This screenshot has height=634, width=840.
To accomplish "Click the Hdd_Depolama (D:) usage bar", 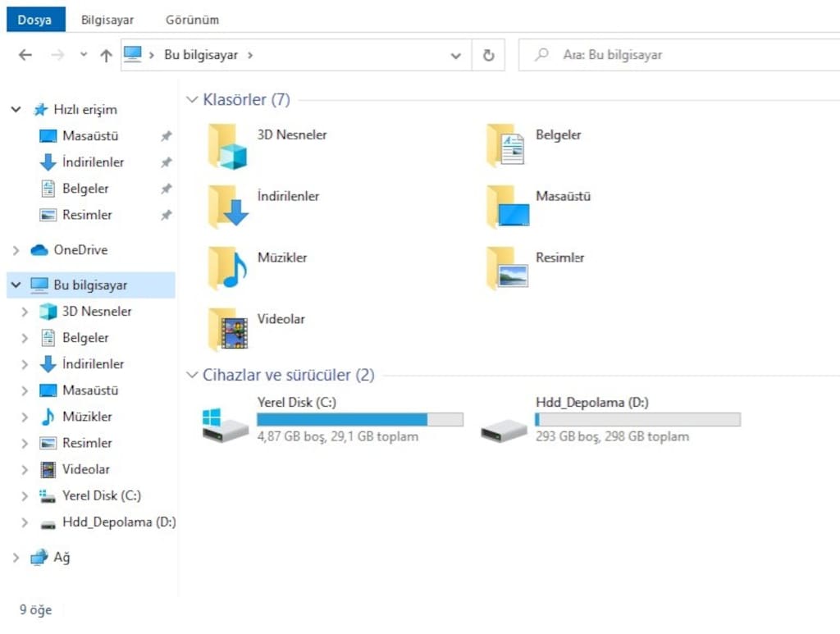I will coord(638,419).
